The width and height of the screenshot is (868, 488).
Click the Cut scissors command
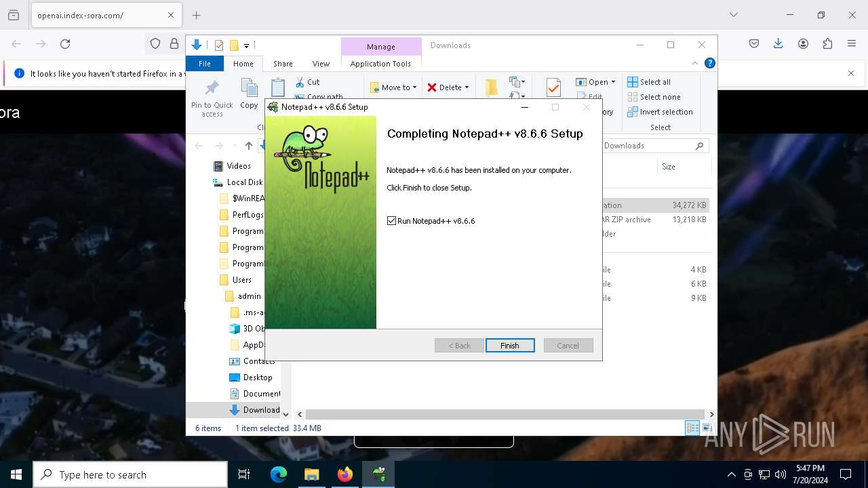click(307, 82)
